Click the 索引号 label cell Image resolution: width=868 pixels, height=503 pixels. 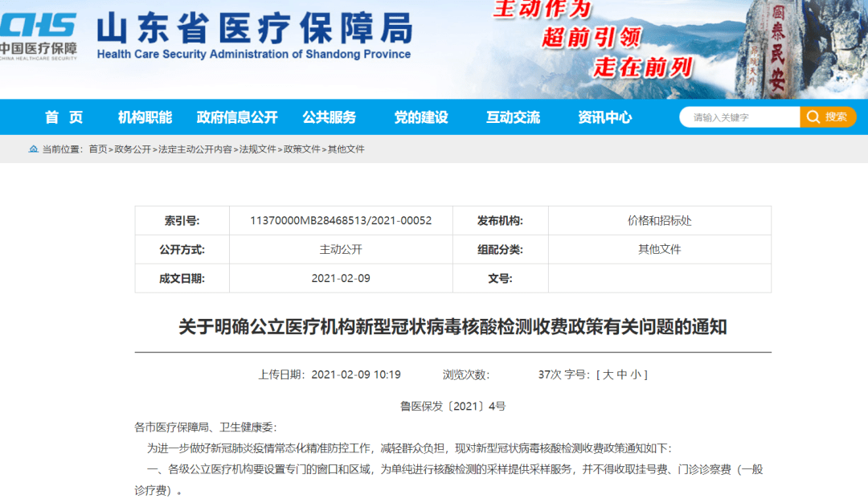182,220
